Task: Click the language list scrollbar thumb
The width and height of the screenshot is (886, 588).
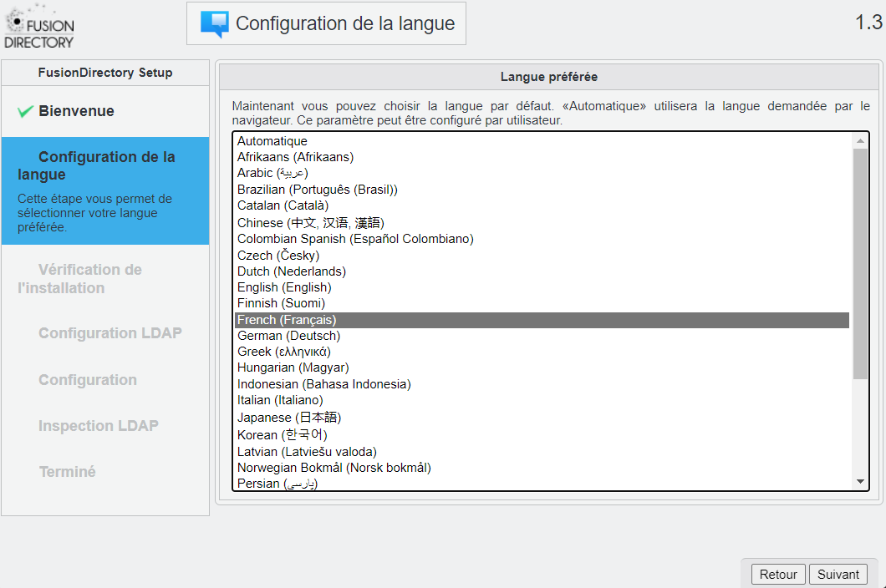Action: coord(860,264)
